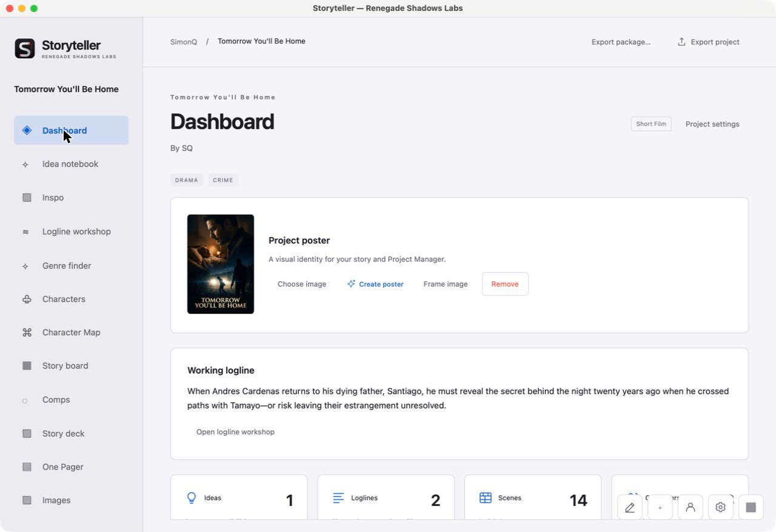Open Genre finder in the sidebar
The image size is (776, 532).
(71, 265)
